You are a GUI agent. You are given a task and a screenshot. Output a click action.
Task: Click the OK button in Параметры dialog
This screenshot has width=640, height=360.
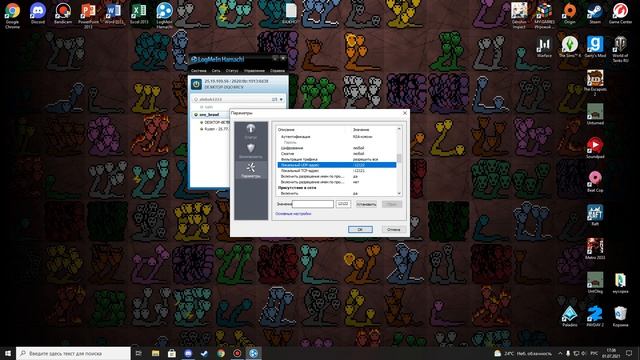[360, 229]
